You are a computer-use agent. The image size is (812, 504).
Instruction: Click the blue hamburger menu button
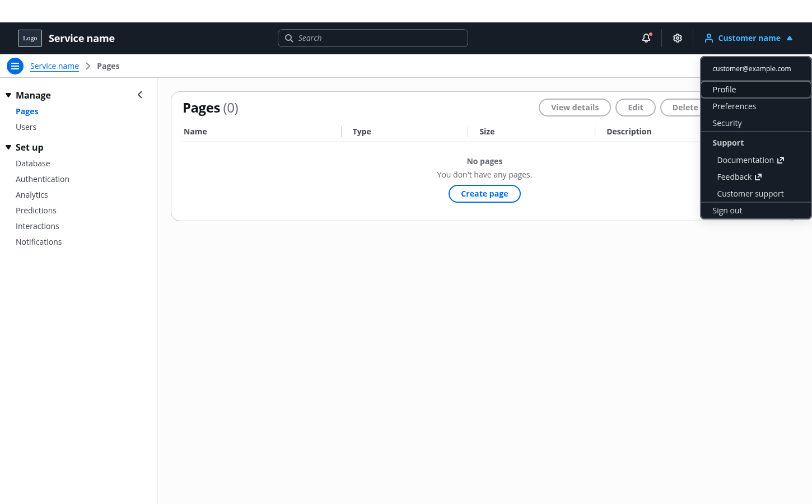[15, 66]
